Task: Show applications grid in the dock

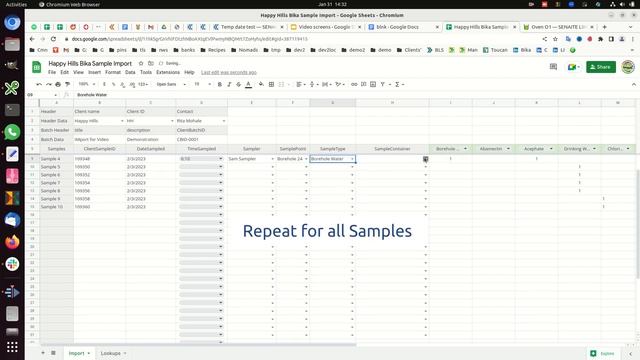Action: [12, 347]
